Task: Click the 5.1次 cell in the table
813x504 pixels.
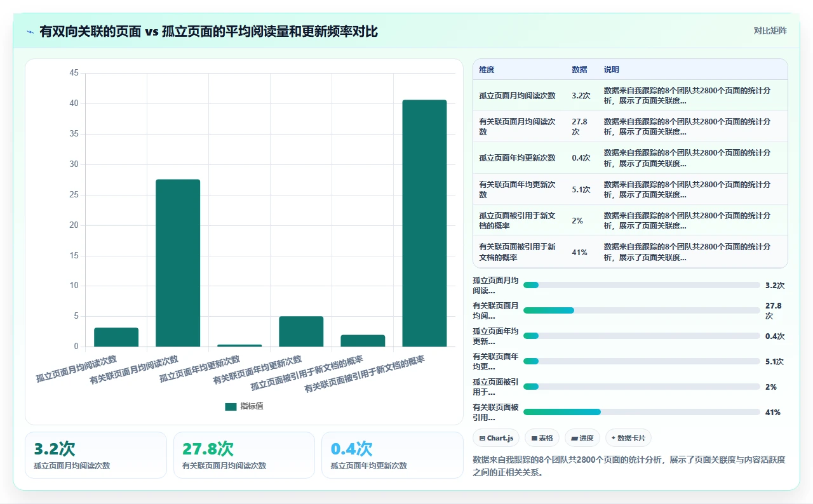Action: [581, 189]
